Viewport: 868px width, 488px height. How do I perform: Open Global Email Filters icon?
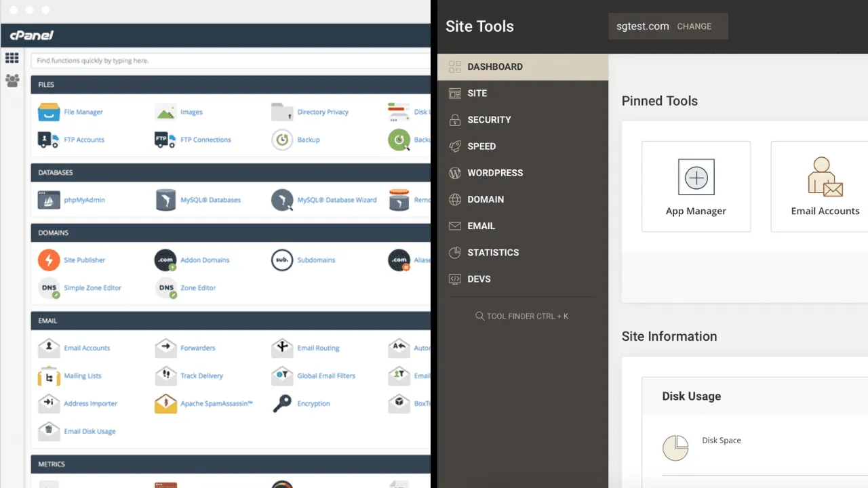point(282,375)
